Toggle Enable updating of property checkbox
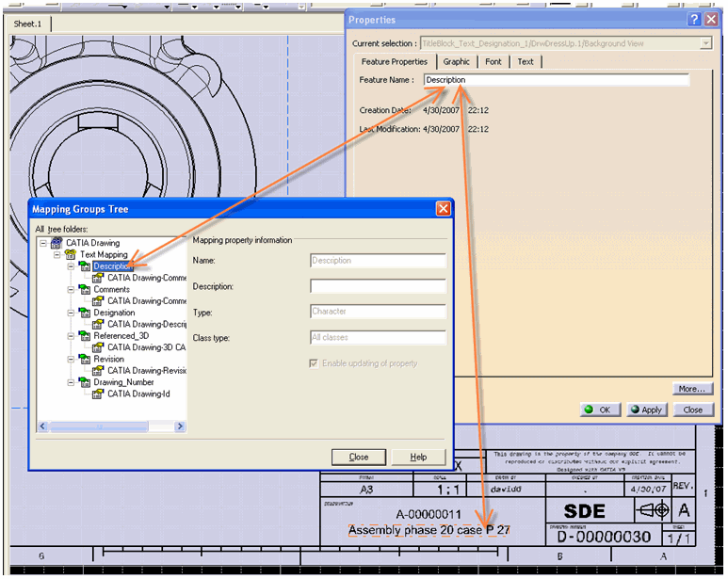Screen dimensions: 728x579 click(x=315, y=363)
